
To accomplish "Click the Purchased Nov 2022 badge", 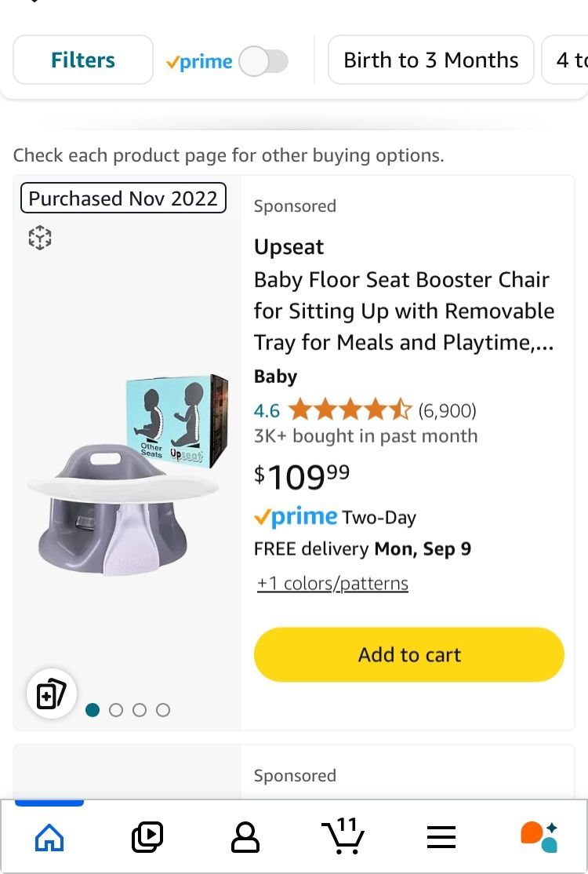I will pyautogui.click(x=123, y=198).
